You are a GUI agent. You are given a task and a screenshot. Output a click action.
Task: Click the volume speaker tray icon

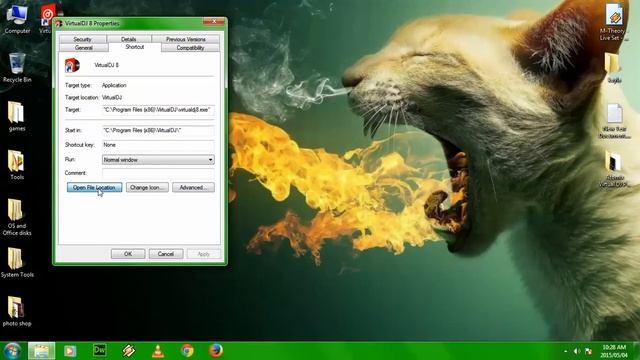(x=576, y=351)
